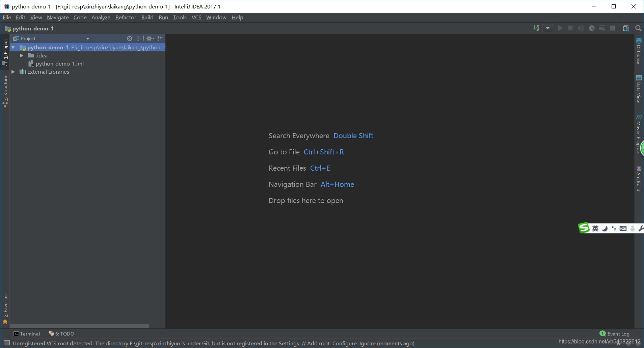
Task: Open the Terminal tool window
Action: tap(27, 334)
